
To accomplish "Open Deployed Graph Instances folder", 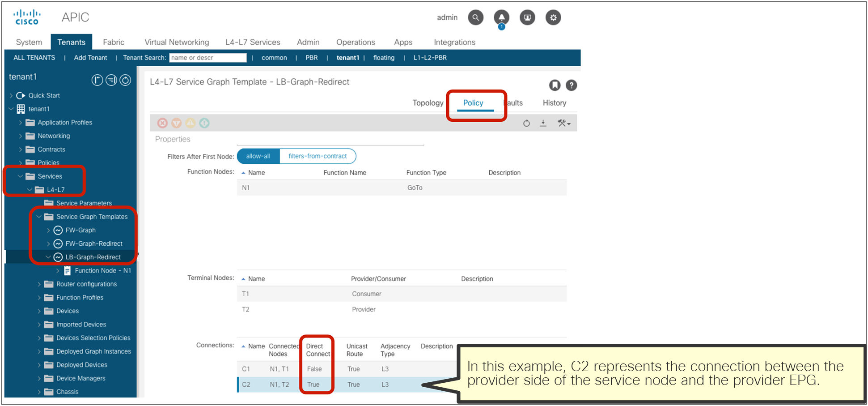I will pyautogui.click(x=93, y=351).
